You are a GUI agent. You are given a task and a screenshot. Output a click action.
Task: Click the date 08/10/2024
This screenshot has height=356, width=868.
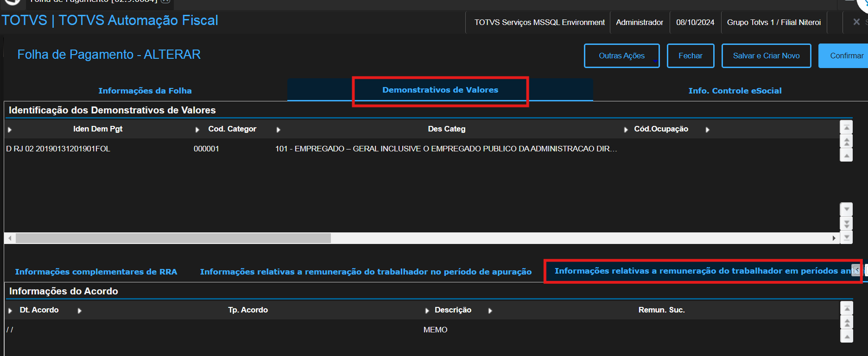695,22
